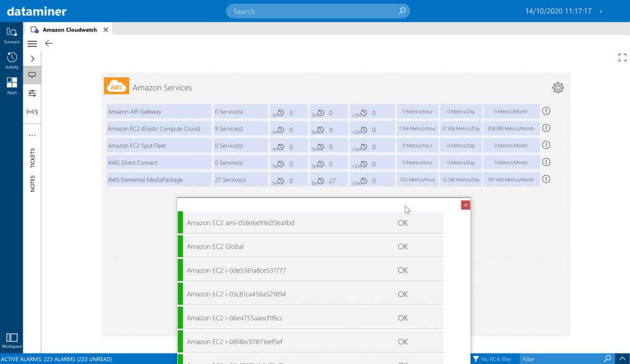Click the alarm filter search icon
Viewport: 630px width, 364px height.
(607, 359)
